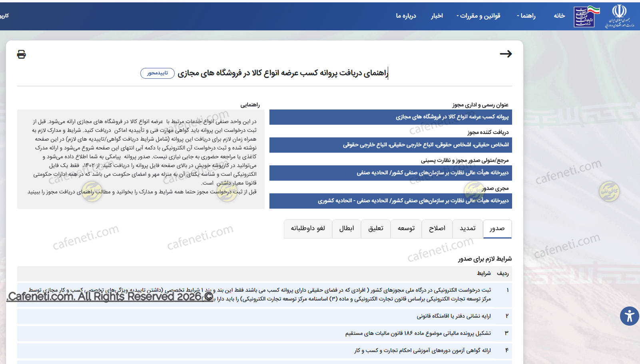
Task: Switch to the اصلاح tab
Action: tap(437, 229)
